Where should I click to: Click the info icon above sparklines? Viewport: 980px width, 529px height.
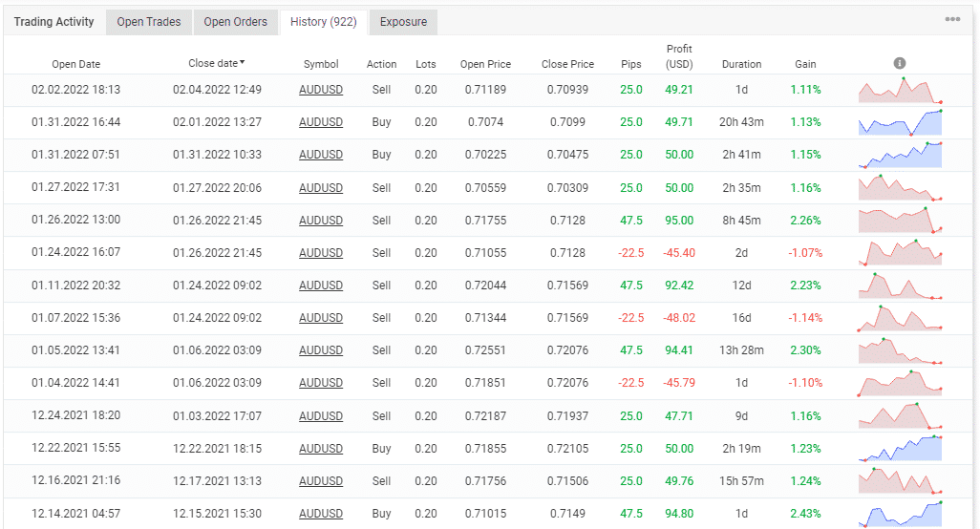coord(900,63)
